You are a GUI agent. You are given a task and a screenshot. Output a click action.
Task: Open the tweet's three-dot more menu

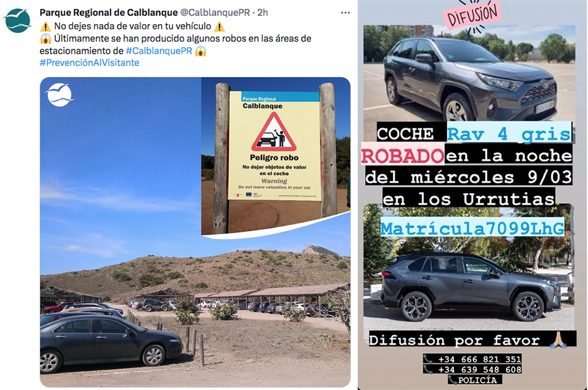[345, 13]
